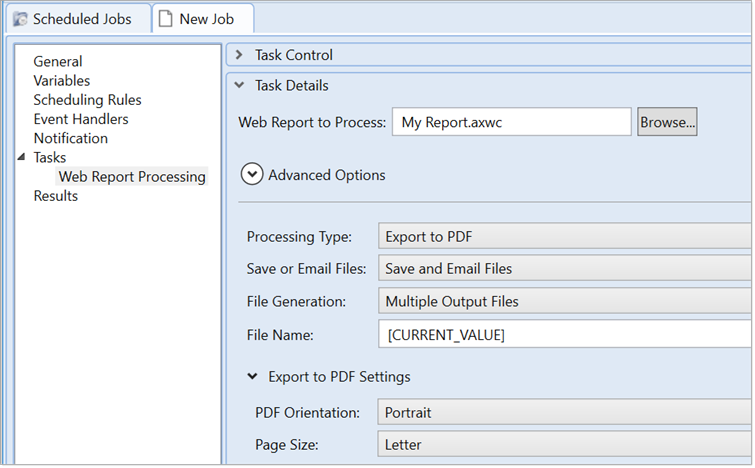This screenshot has height=468, width=755.
Task: Click the Browse button
Action: pyautogui.click(x=667, y=122)
